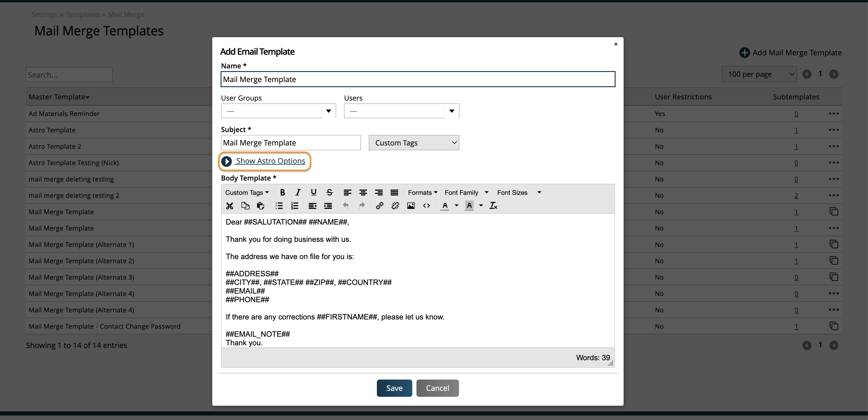Align text left

pyautogui.click(x=347, y=192)
